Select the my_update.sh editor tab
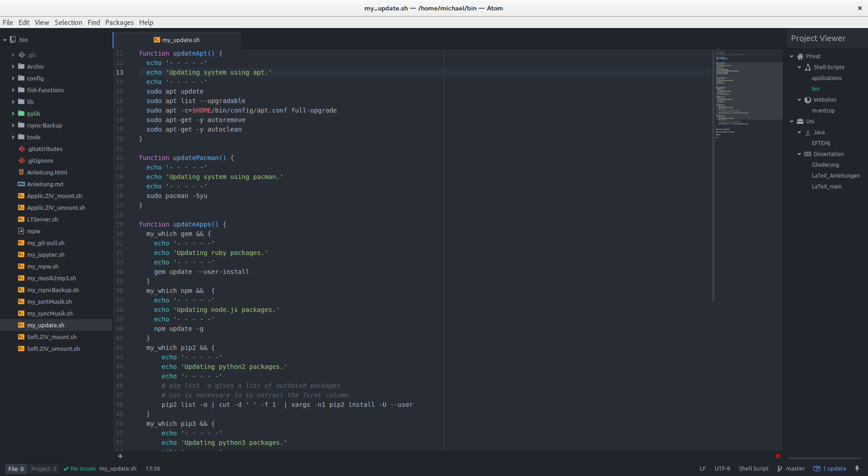This screenshot has width=868, height=476. tap(177, 40)
